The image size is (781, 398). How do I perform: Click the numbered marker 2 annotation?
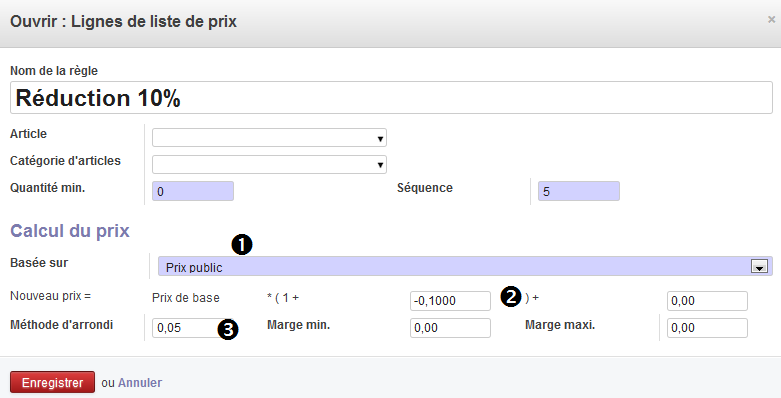tap(511, 297)
